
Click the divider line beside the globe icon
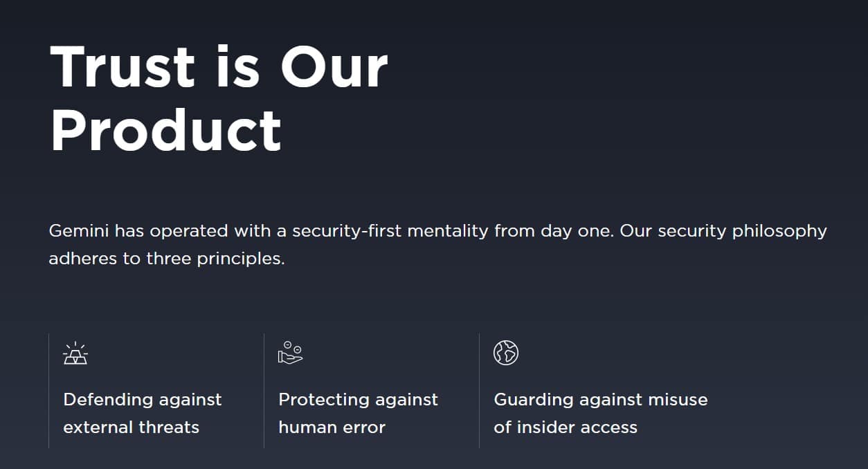point(480,391)
